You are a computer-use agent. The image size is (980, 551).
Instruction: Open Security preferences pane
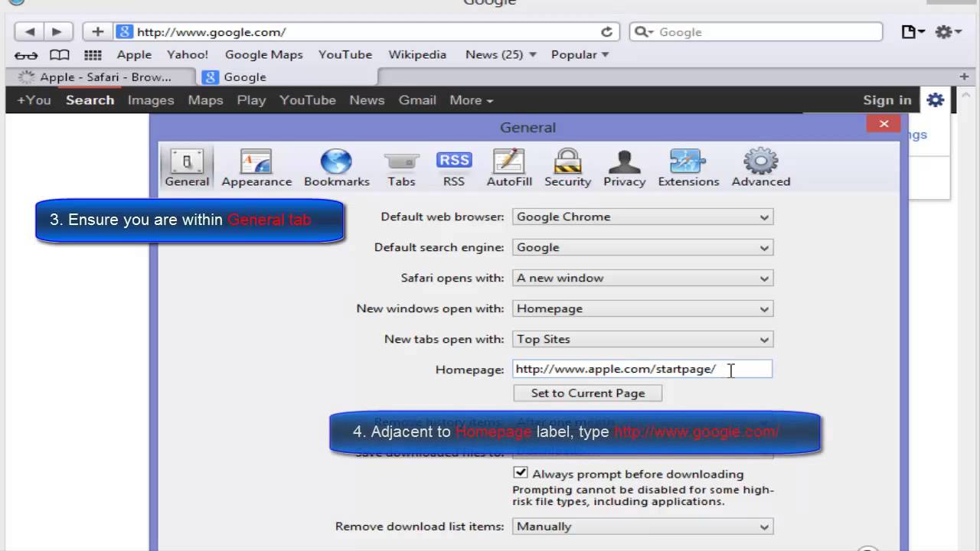point(567,168)
